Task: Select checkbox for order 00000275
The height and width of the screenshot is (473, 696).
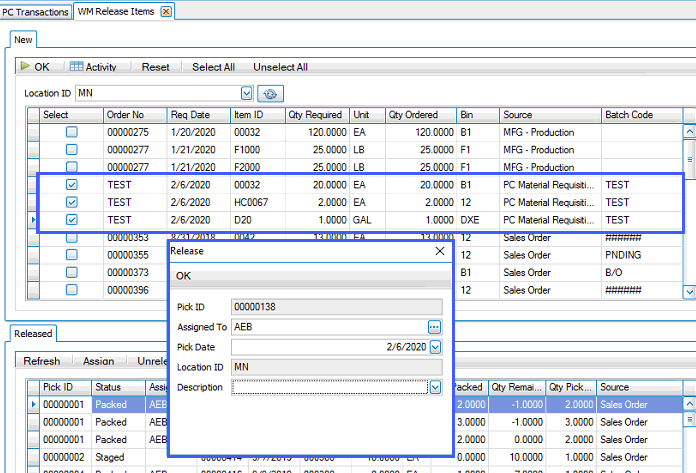Action: [72, 132]
